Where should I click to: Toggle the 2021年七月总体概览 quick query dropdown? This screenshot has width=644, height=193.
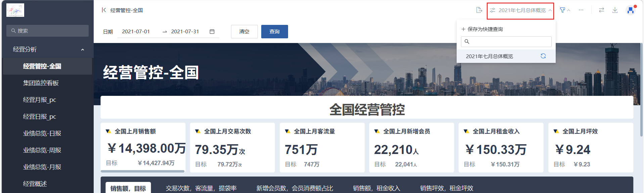pos(520,10)
